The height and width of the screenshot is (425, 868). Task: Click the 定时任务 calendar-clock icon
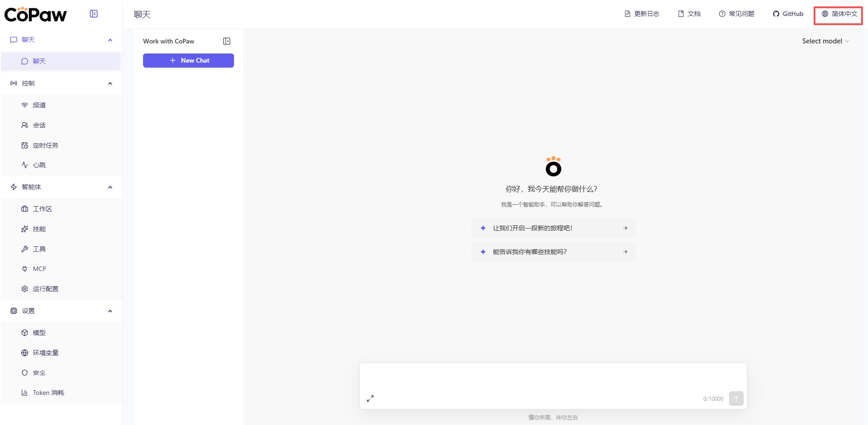pos(25,145)
